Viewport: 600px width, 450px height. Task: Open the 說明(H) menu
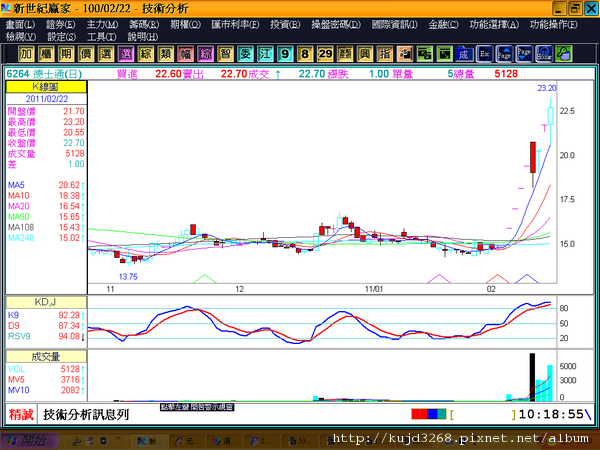pos(142,37)
